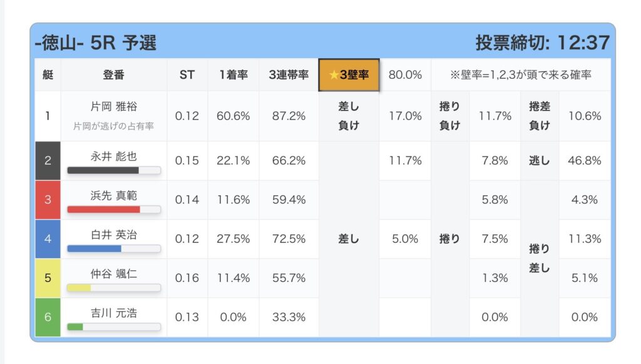Click boat number 1 cell
This screenshot has width=641, height=364.
click(48, 116)
